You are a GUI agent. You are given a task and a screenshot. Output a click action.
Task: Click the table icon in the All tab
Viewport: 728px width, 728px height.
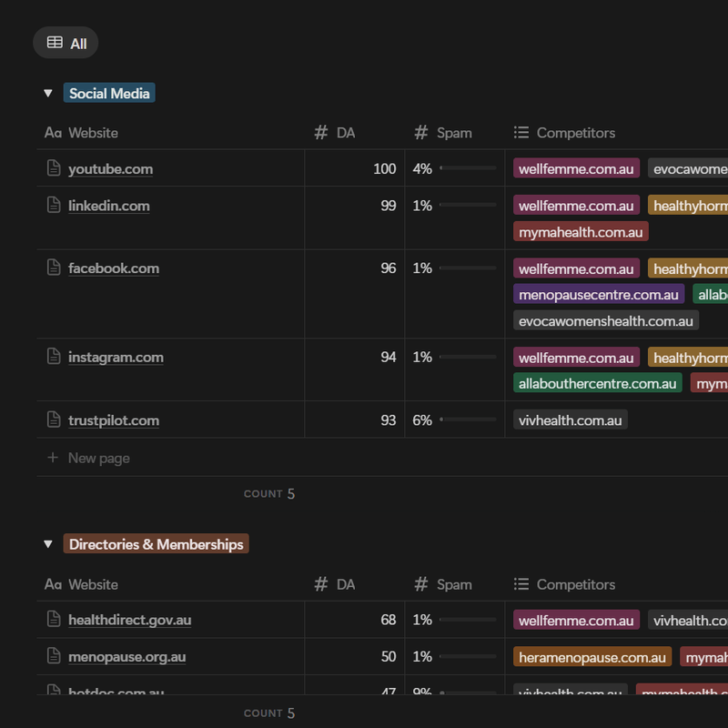55,43
